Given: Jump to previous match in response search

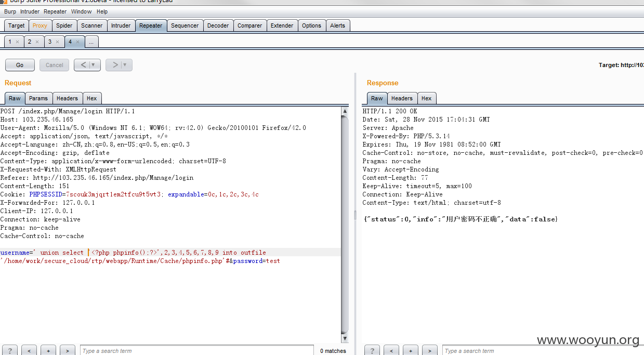Looking at the screenshot, I should pyautogui.click(x=391, y=351).
